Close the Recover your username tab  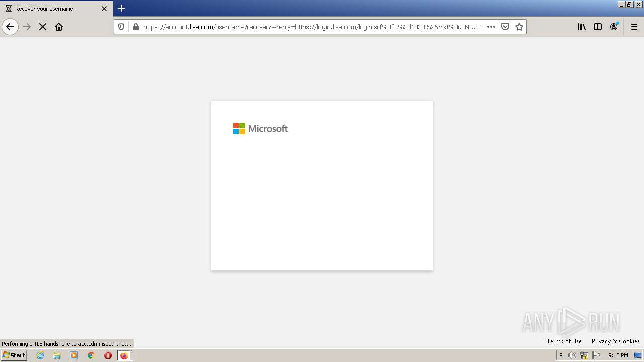104,9
